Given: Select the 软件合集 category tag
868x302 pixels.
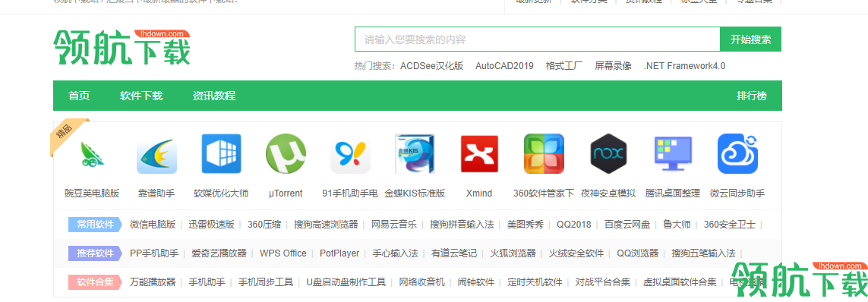Looking at the screenshot, I should pyautogui.click(x=95, y=282).
